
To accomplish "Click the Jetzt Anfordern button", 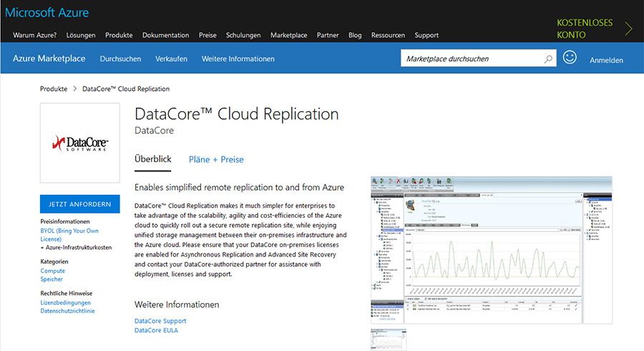I will point(80,204).
